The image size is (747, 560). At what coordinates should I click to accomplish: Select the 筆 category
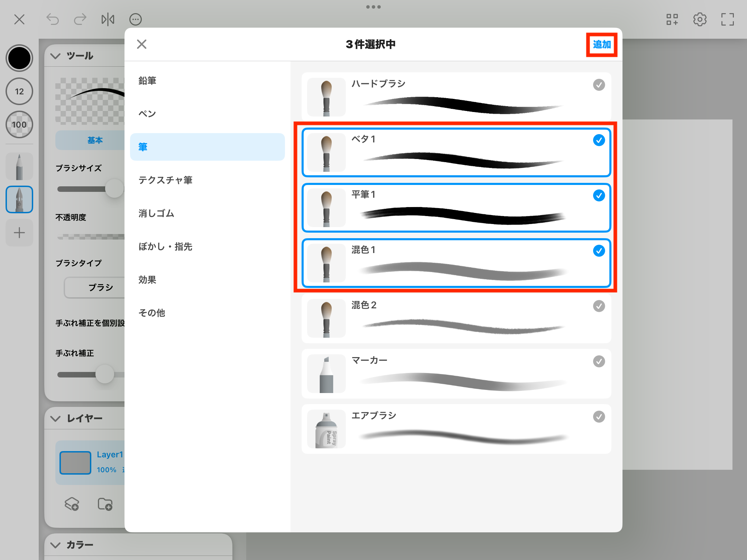point(207,147)
